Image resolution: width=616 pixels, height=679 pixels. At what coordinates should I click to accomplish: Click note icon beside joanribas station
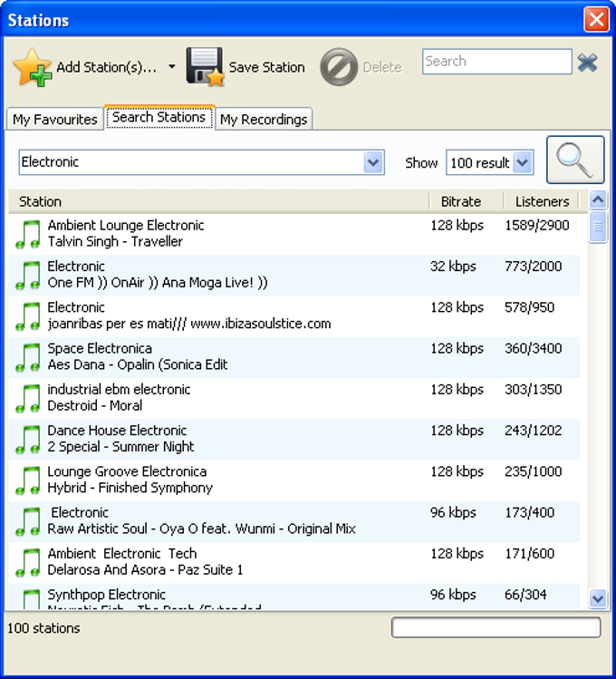(x=28, y=316)
